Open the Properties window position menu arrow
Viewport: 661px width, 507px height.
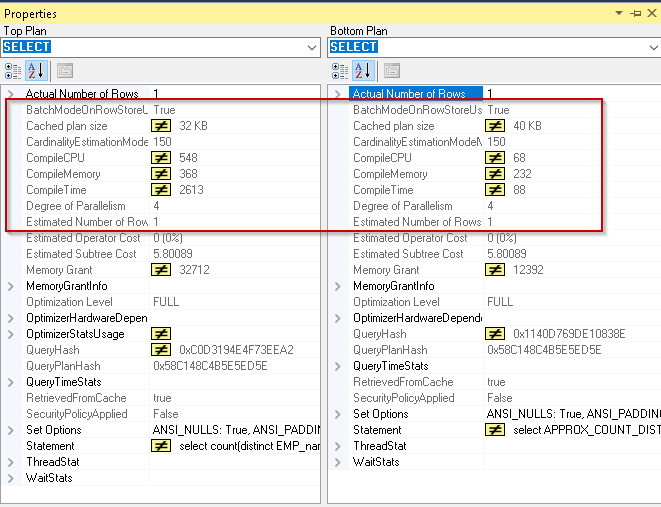621,14
